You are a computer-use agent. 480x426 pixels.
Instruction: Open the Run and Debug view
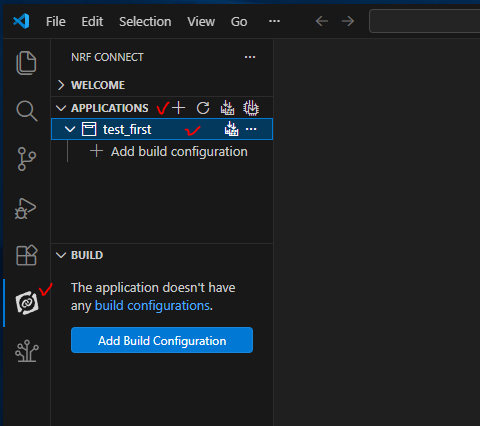point(25,208)
